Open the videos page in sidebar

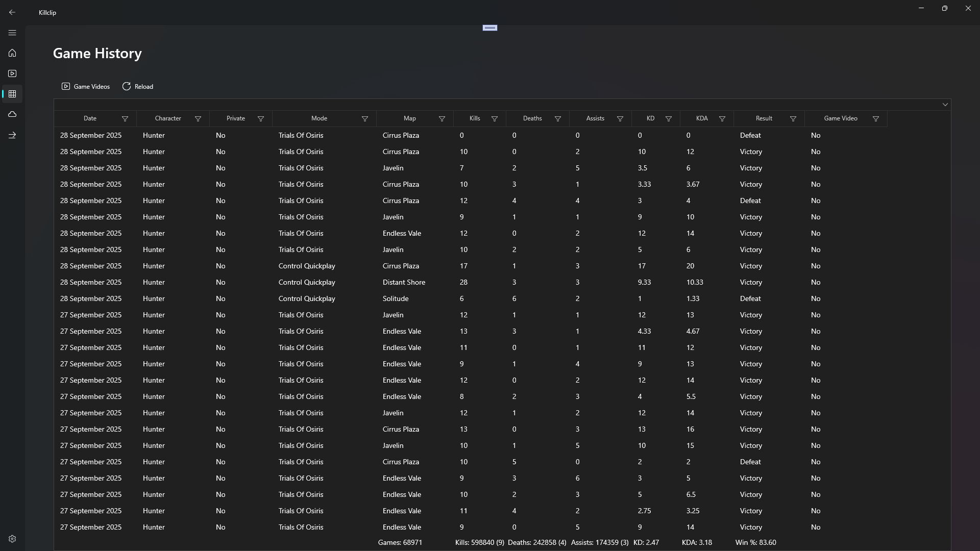12,73
